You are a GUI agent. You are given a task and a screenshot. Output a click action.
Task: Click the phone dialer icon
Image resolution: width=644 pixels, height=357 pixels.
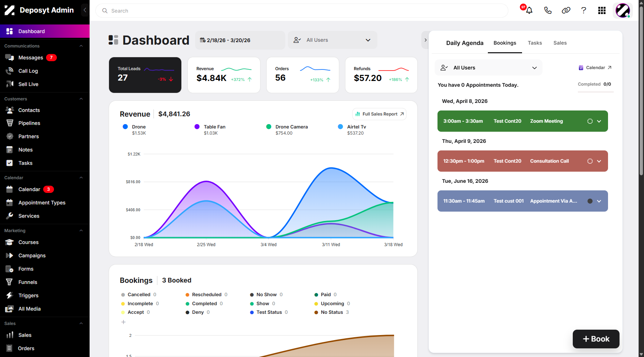coord(548,10)
